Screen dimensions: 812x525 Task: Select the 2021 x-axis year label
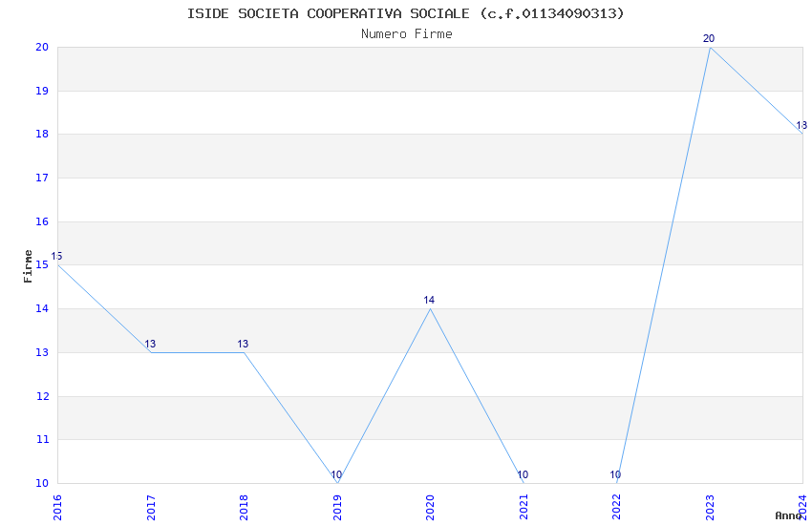click(x=524, y=508)
